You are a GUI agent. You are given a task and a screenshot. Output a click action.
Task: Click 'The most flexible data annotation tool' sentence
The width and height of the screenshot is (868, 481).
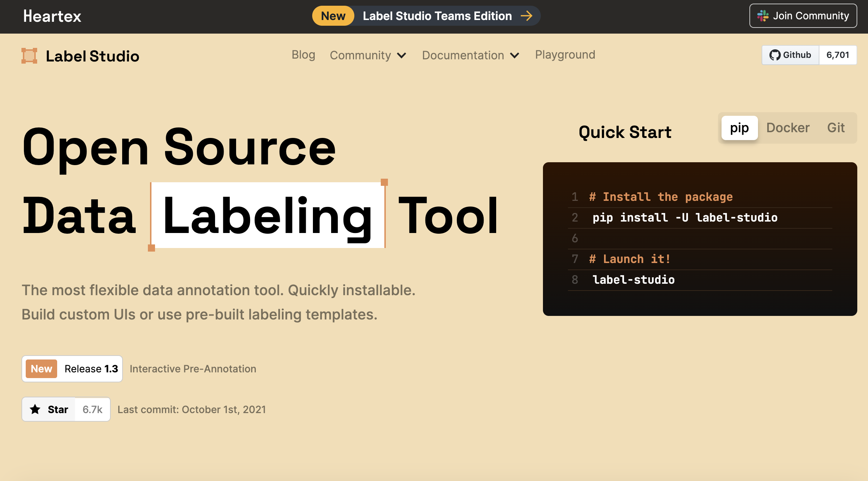tap(153, 290)
